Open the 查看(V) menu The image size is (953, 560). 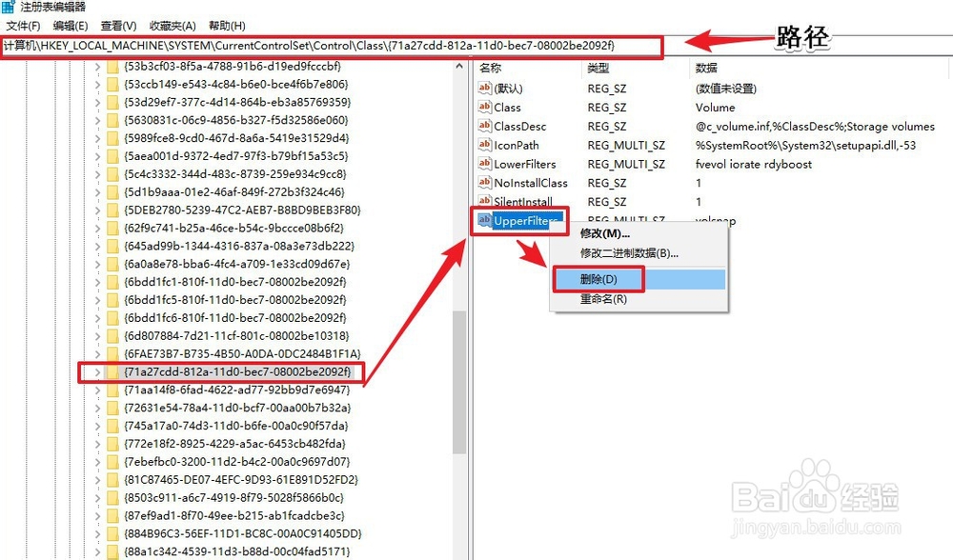point(118,26)
